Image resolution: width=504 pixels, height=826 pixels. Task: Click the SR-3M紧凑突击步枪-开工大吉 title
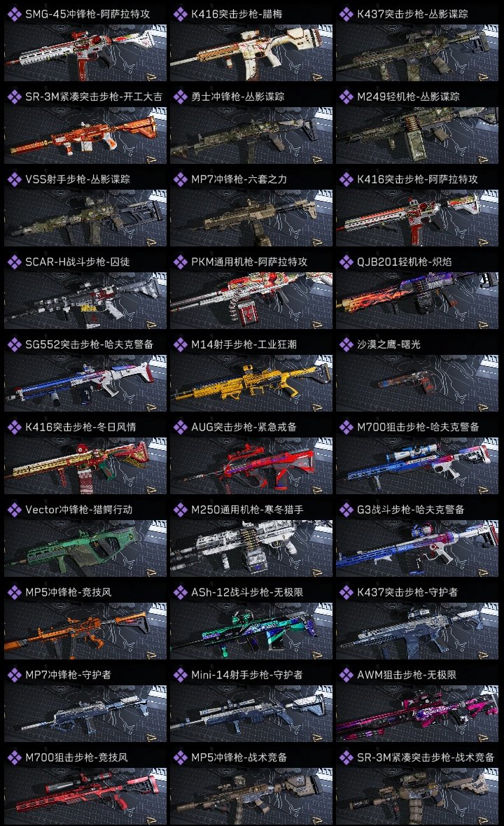[94, 97]
